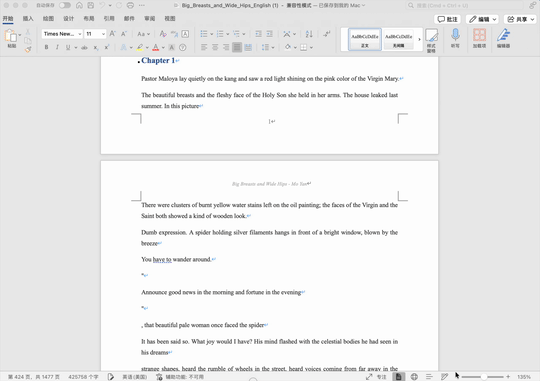The image size is (540, 381).
Task: Toggle Strikethrough formatting
Action: click(84, 48)
